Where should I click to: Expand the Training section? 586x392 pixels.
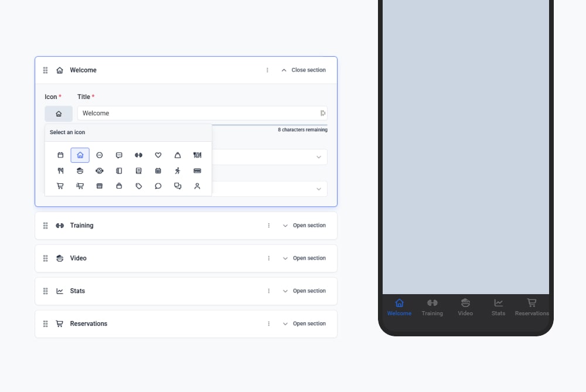[x=304, y=226]
